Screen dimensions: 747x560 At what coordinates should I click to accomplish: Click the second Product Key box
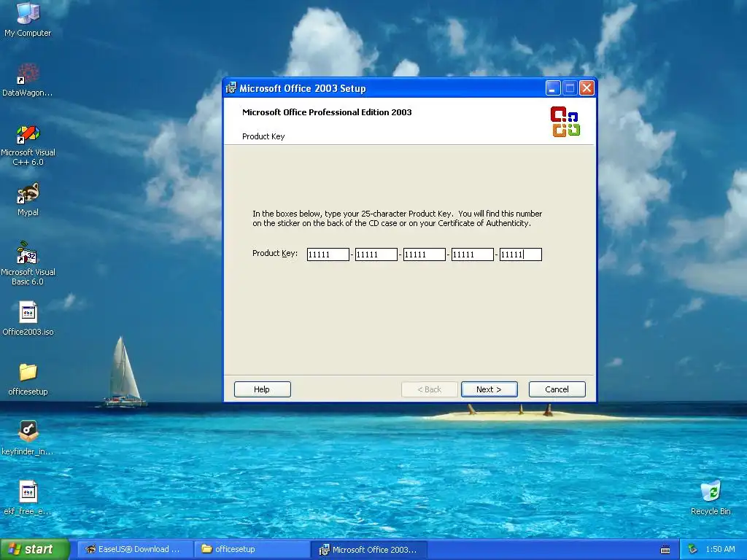pyautogui.click(x=376, y=254)
